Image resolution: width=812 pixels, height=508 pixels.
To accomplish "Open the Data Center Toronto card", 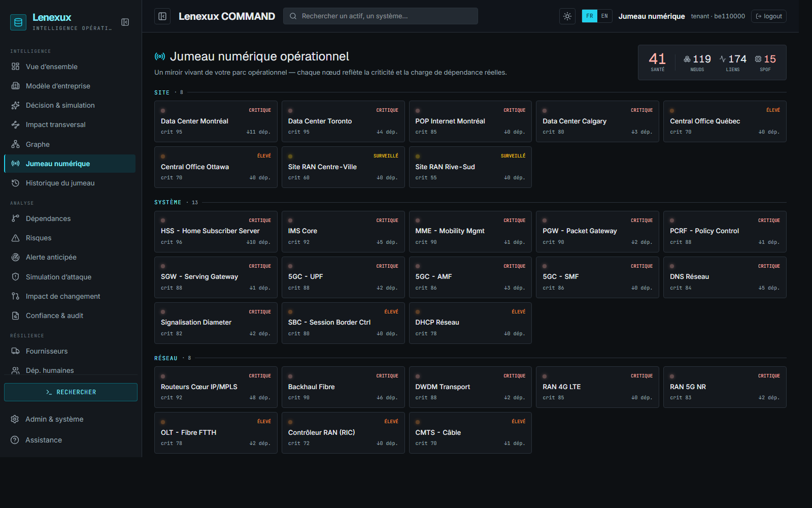I will (x=343, y=121).
